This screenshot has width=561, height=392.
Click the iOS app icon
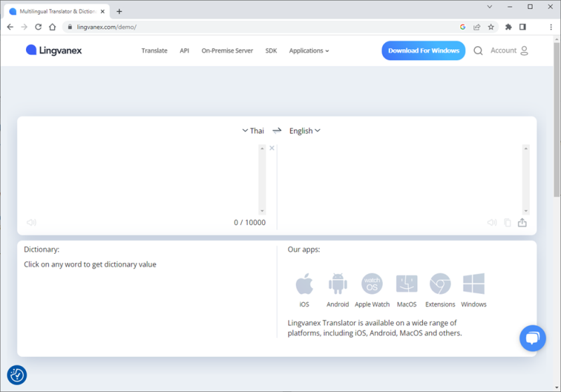point(304,285)
